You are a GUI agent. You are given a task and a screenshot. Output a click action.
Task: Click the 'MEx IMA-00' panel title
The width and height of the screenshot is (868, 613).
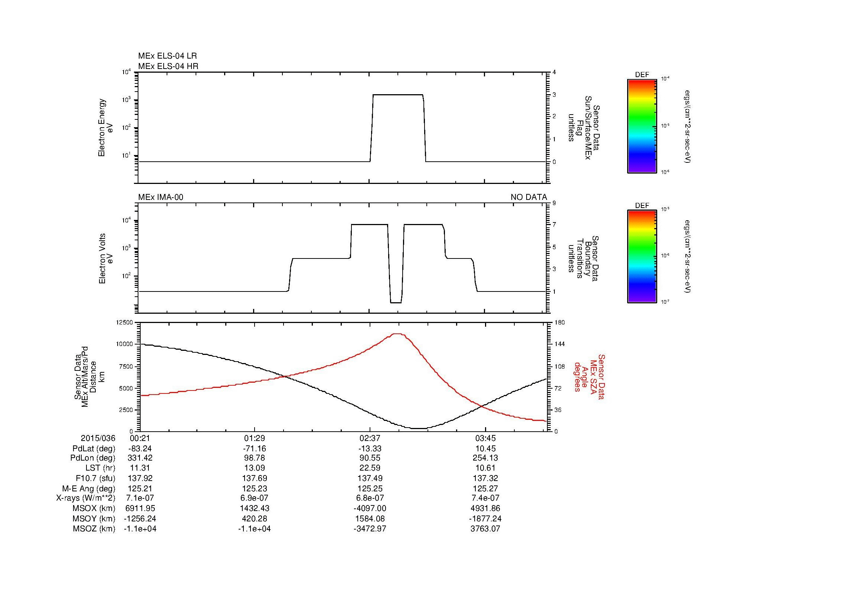tap(161, 197)
